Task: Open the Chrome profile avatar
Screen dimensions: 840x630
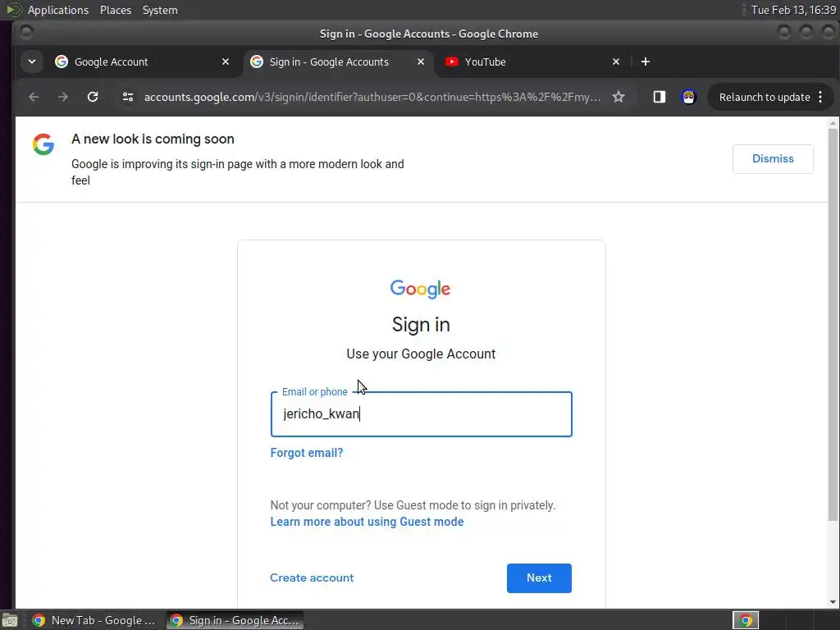Action: (688, 97)
